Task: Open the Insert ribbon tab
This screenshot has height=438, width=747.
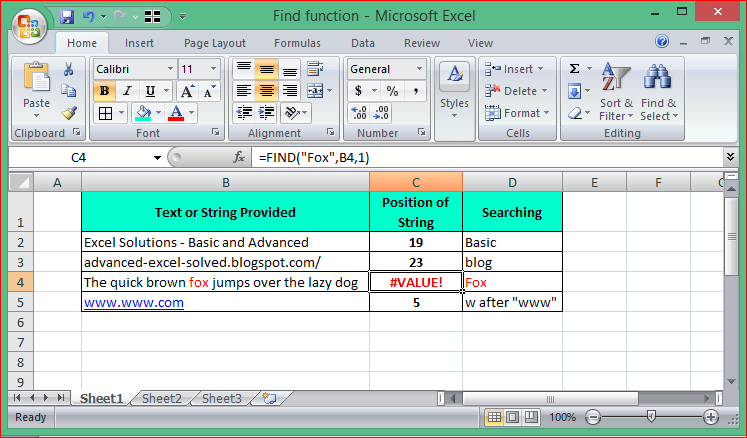Action: click(139, 43)
